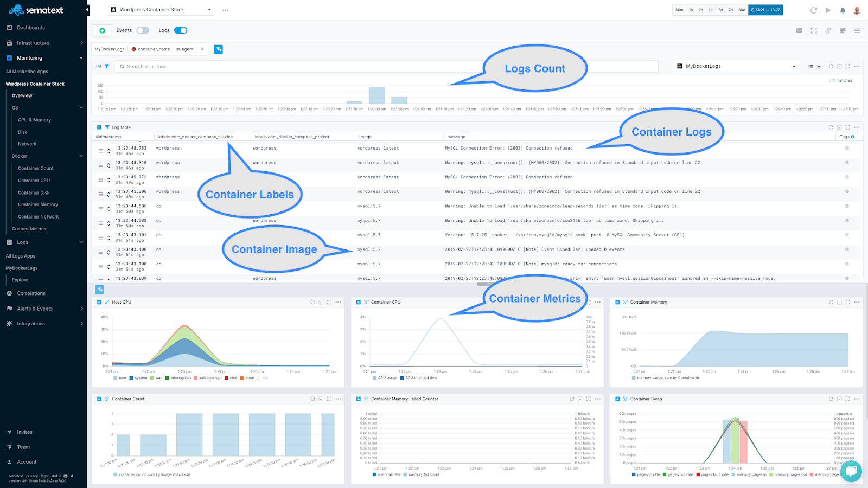Maximize the Host CPU chart
Viewport: 868px width, 488px height.
click(329, 302)
